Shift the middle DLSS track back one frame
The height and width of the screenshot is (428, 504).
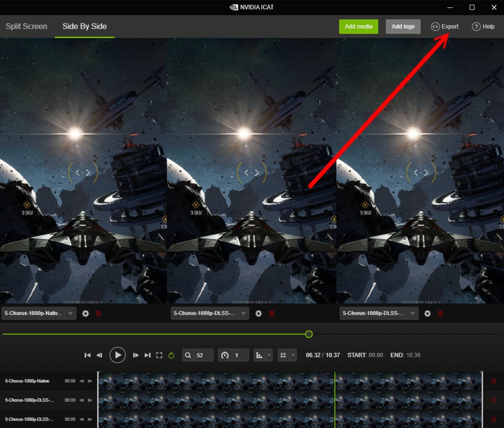point(82,400)
